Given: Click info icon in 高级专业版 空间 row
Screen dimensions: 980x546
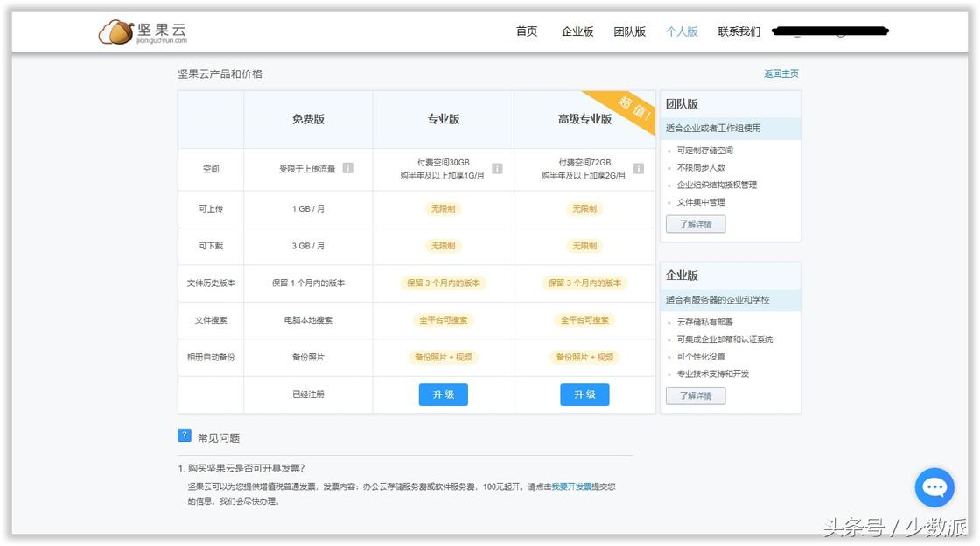Looking at the screenshot, I should tap(638, 168).
